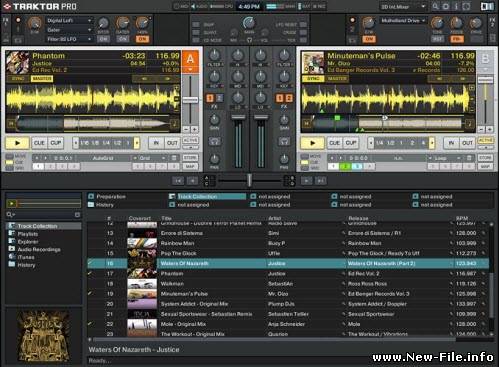
Task: Click crossfader step-right button
Action: (306, 181)
